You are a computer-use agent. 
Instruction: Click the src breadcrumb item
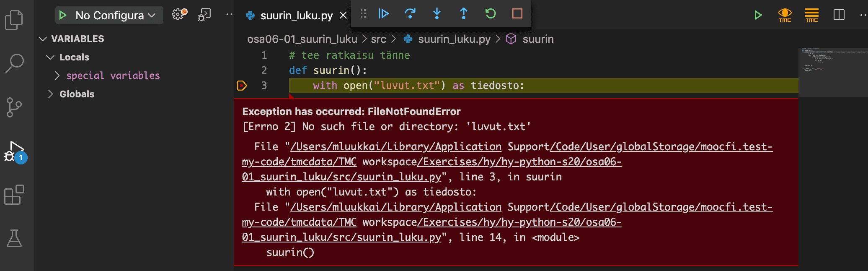(378, 39)
